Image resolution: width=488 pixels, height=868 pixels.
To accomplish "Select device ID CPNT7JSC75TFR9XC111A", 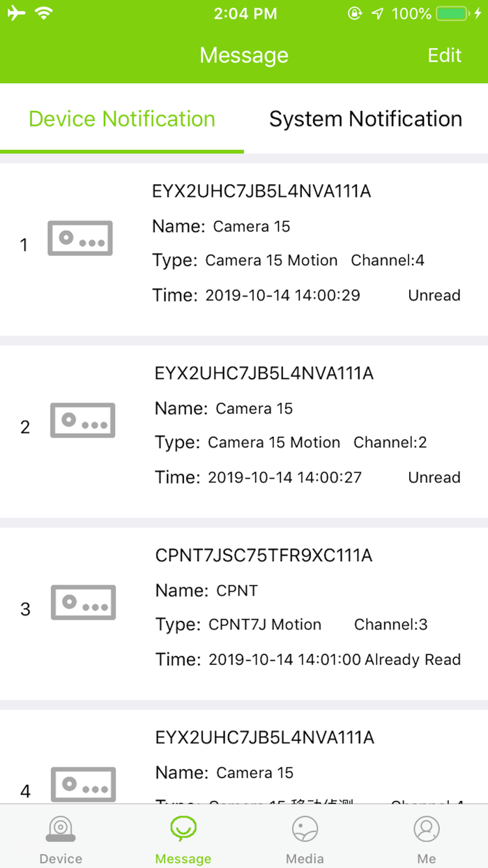I will tap(264, 555).
